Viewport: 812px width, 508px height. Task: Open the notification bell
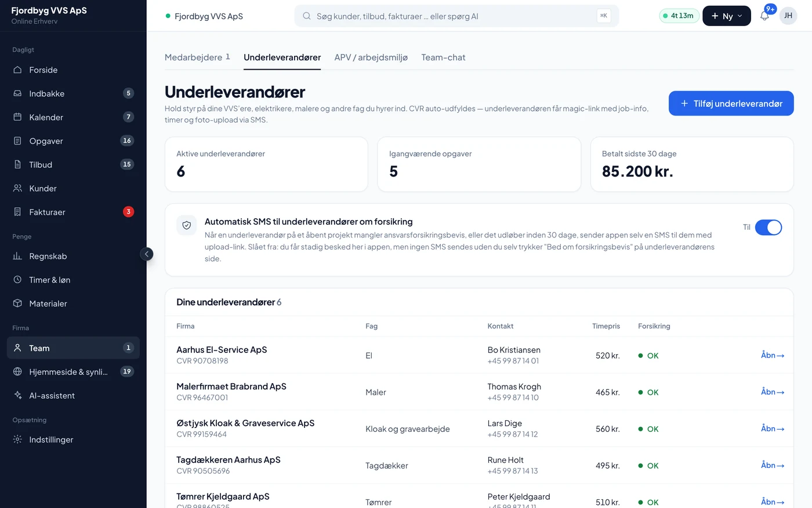tap(764, 16)
